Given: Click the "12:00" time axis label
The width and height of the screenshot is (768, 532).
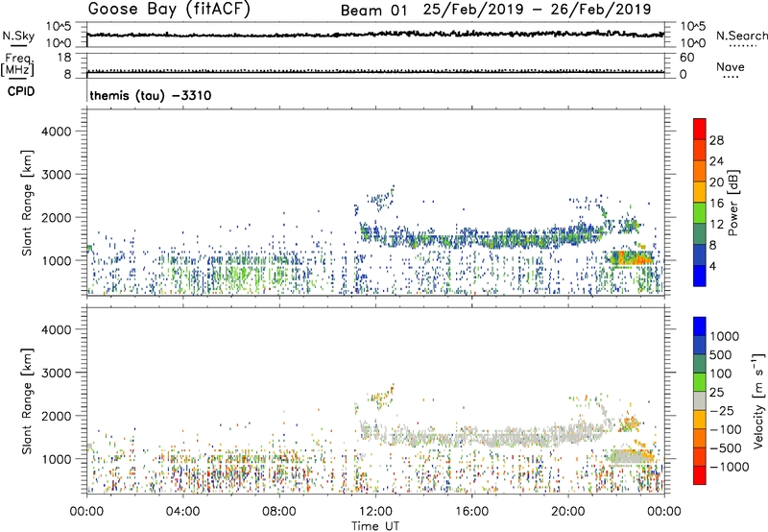Looking at the screenshot, I should click(x=375, y=512).
